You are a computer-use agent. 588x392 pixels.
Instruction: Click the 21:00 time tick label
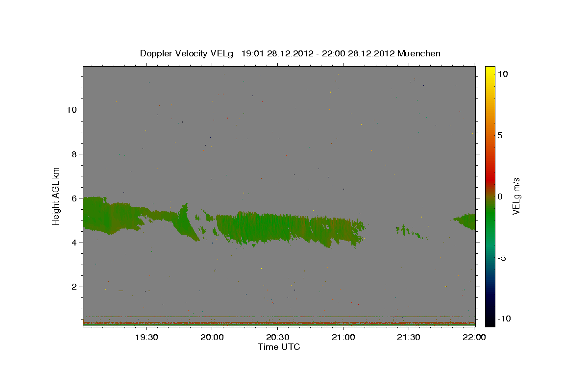coord(343,338)
